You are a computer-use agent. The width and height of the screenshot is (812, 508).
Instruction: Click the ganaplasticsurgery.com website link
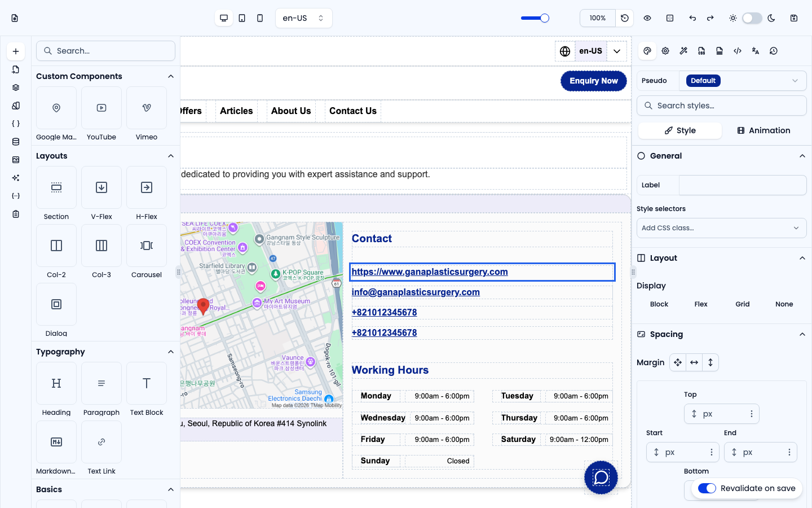430,272
